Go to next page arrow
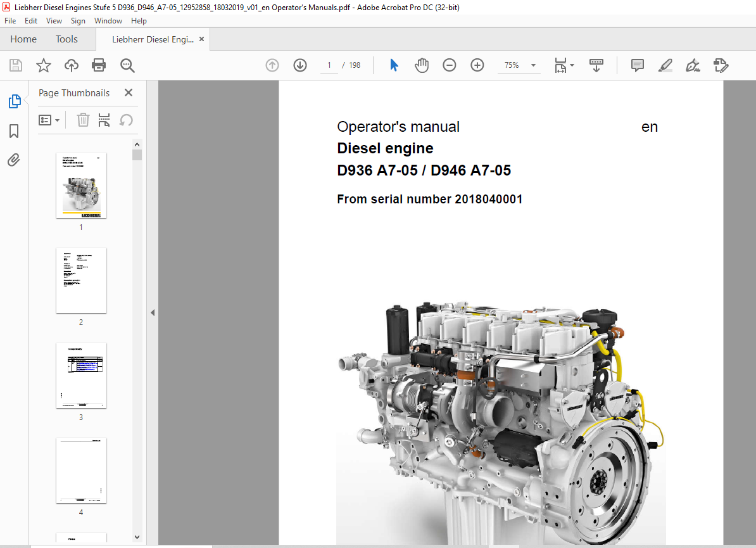The height and width of the screenshot is (548, 756). pyautogui.click(x=300, y=65)
